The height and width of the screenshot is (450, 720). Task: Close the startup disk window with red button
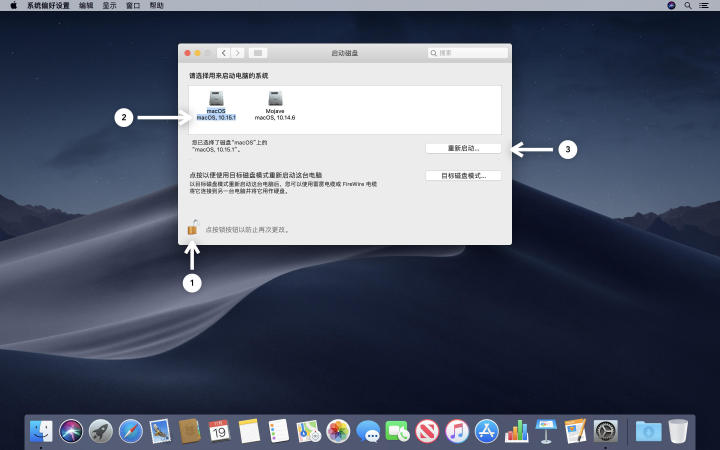[x=187, y=53]
